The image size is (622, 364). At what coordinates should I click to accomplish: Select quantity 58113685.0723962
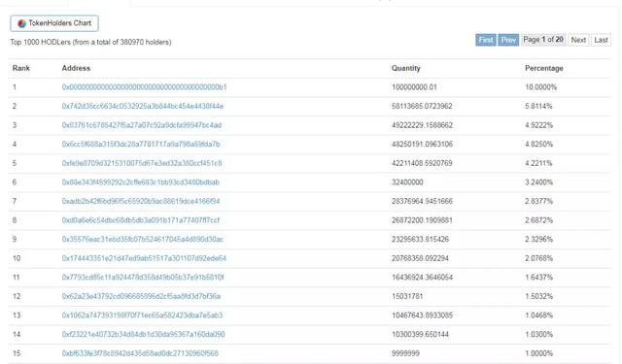pyautogui.click(x=422, y=106)
